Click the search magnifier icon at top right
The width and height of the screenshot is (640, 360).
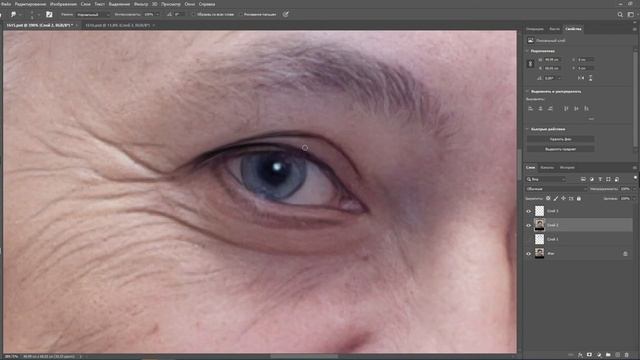point(620,14)
